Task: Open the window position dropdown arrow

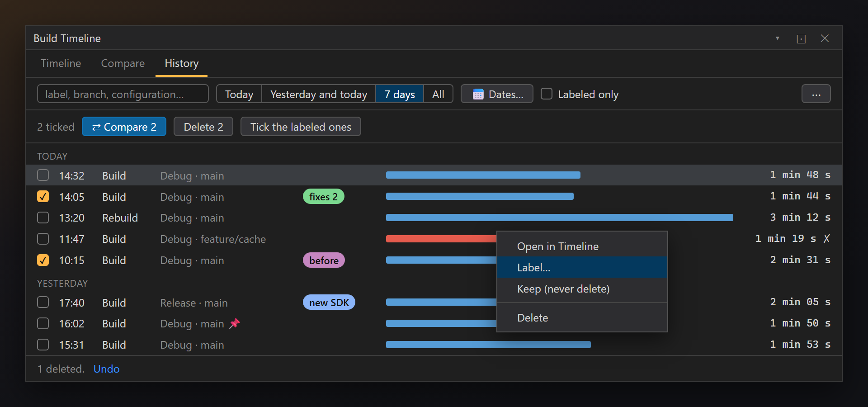Action: pyautogui.click(x=778, y=38)
